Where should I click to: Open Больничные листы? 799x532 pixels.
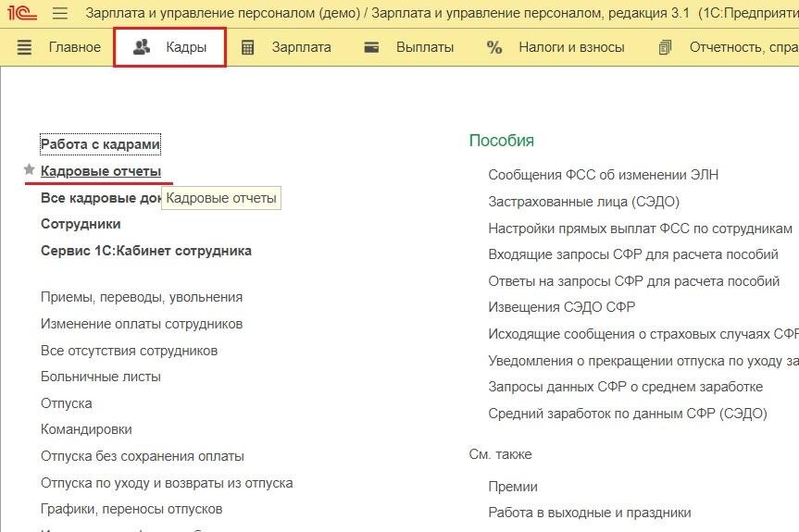pos(101,377)
